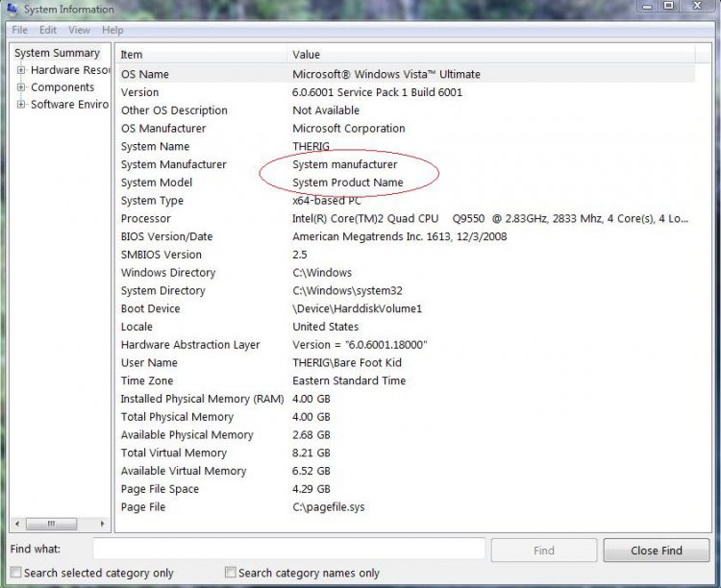Select the Page File Space row
Screen dimensions: 721x588
click(407, 489)
